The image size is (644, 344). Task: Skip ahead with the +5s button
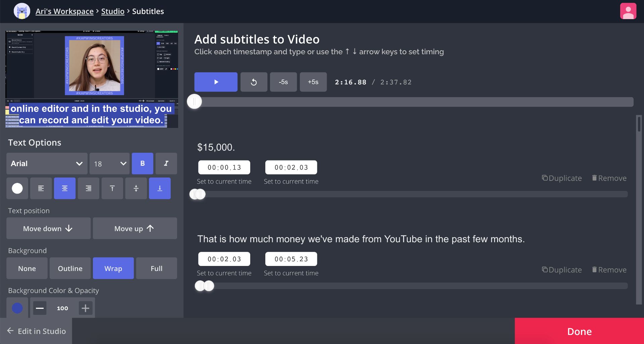[313, 82]
